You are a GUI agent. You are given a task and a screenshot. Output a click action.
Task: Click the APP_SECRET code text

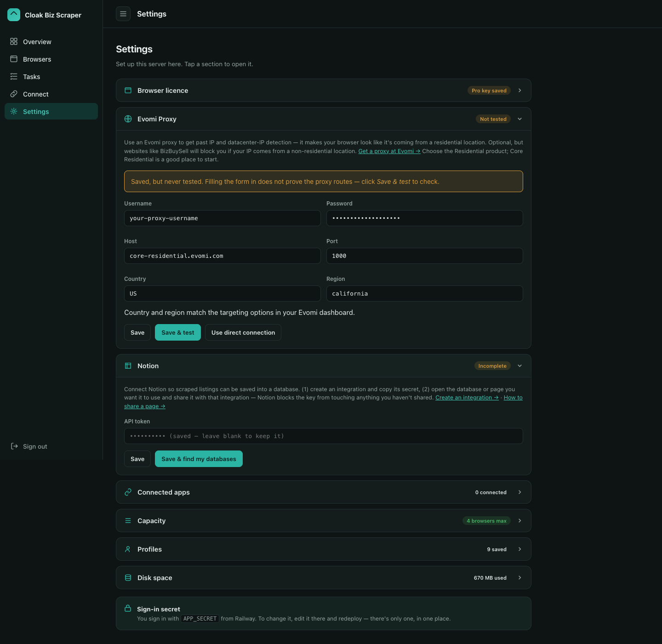[x=200, y=619]
